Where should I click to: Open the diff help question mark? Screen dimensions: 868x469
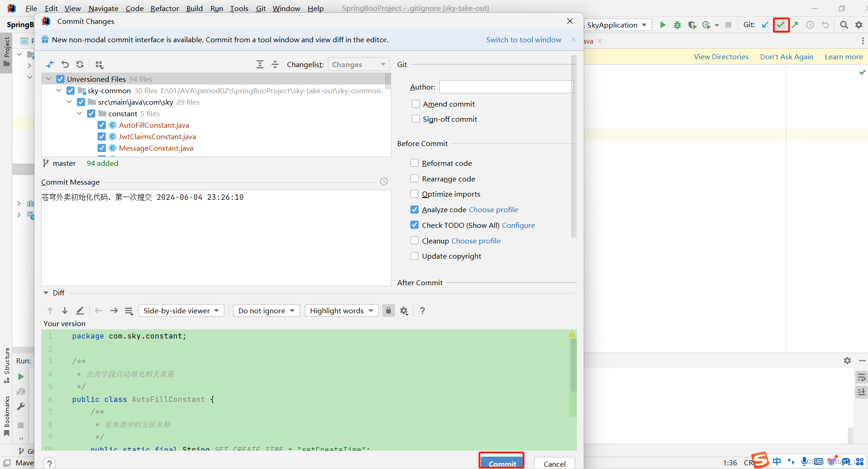click(x=423, y=311)
